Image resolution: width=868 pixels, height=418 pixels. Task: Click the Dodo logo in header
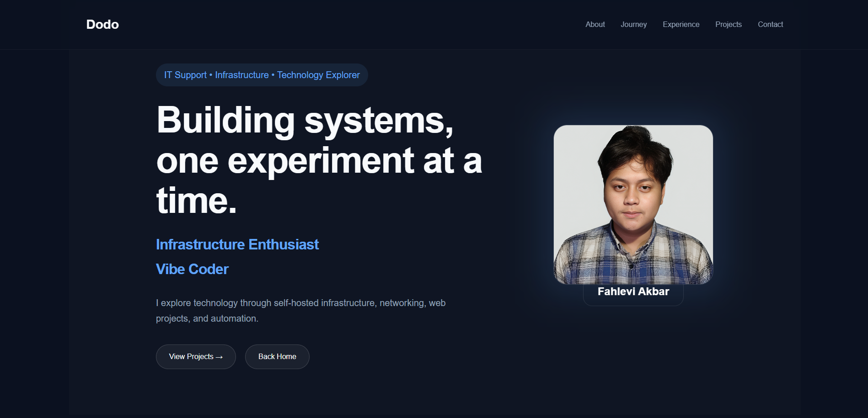[x=102, y=24]
